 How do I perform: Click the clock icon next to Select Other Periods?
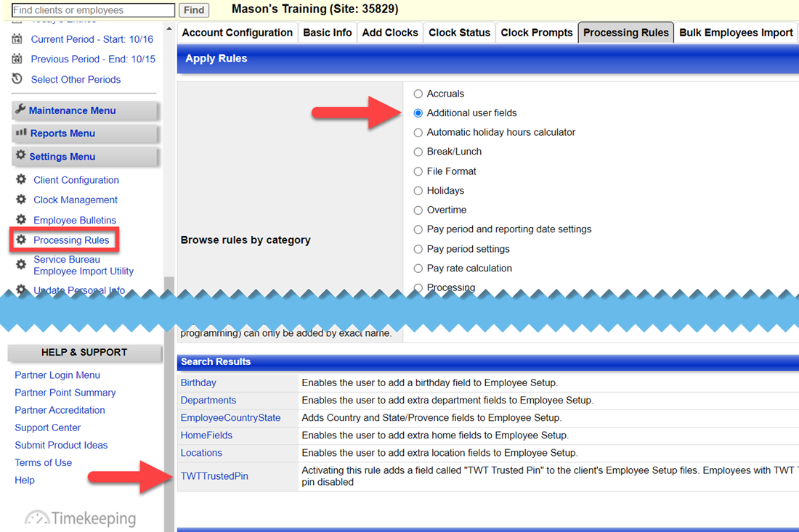pos(17,80)
